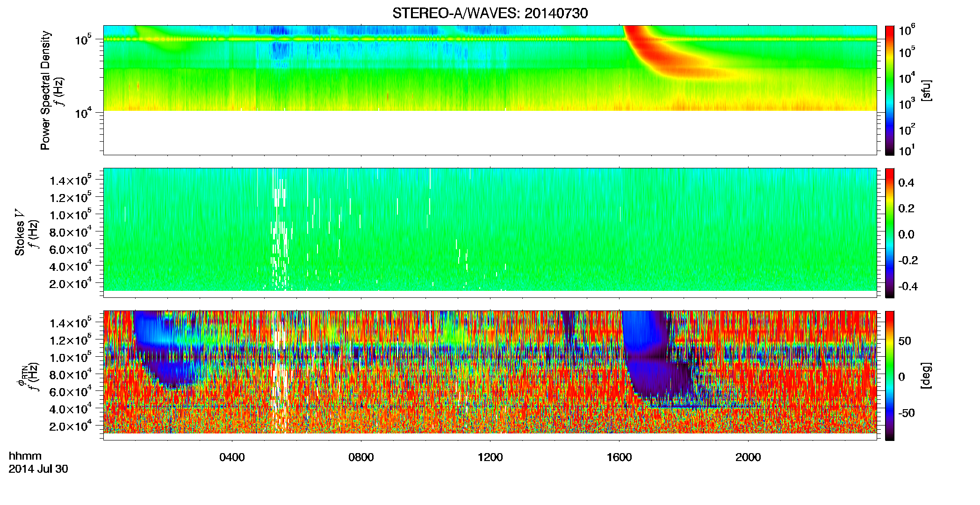Viewport: 980px width, 505px height.
Task: Click the 2000 time tick label
Action: coord(748,457)
